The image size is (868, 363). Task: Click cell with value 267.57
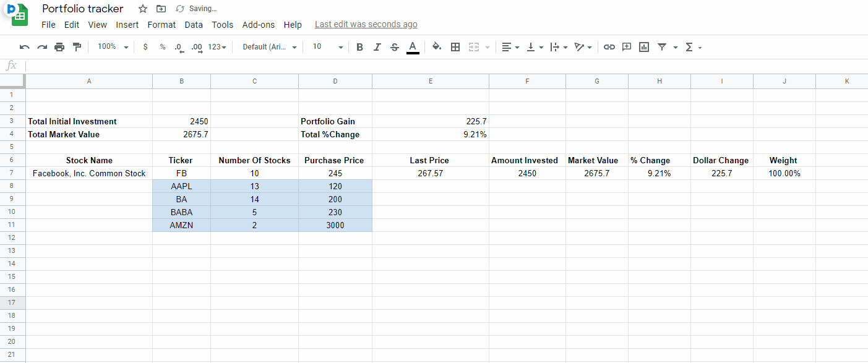[x=431, y=173]
